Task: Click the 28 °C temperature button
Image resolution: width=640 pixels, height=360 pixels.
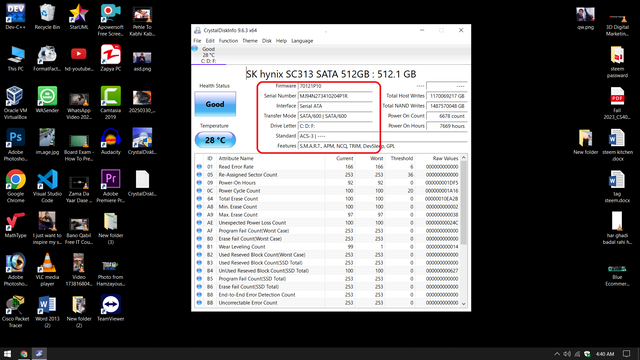Action: pyautogui.click(x=215, y=140)
